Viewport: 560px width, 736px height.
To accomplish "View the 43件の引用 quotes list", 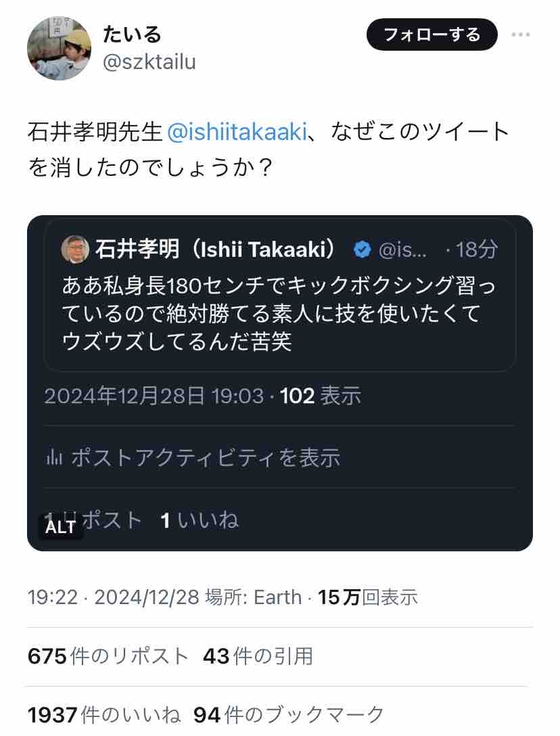I will (x=258, y=655).
